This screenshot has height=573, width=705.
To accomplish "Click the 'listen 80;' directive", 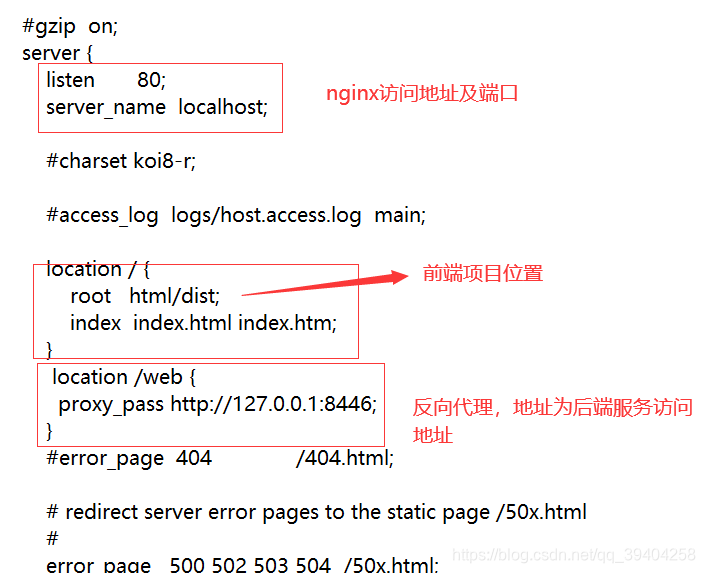I will 106,80.
